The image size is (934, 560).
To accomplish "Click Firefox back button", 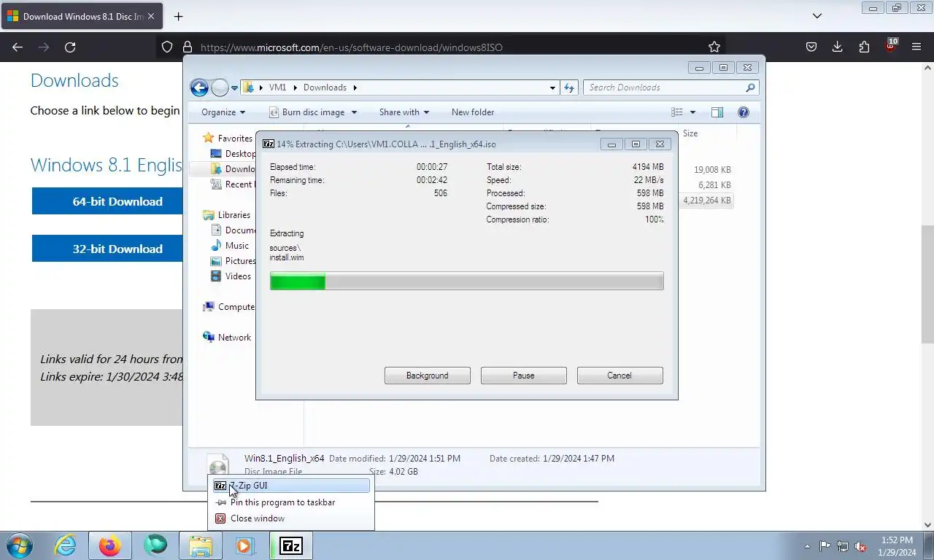I will [x=18, y=47].
